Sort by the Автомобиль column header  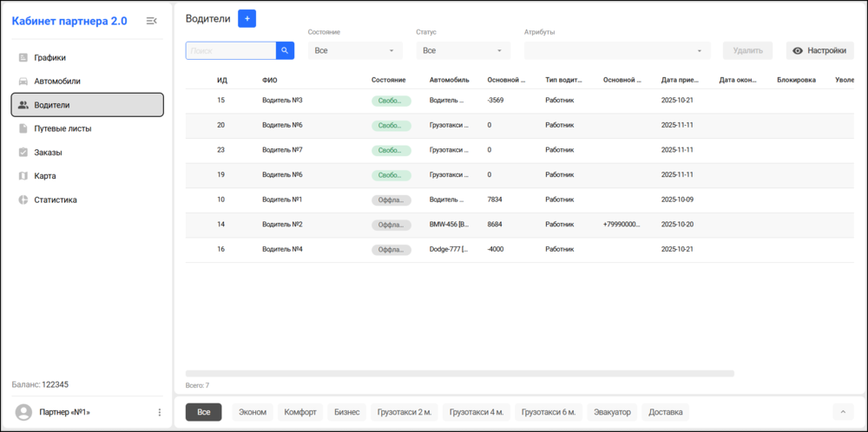tap(450, 80)
